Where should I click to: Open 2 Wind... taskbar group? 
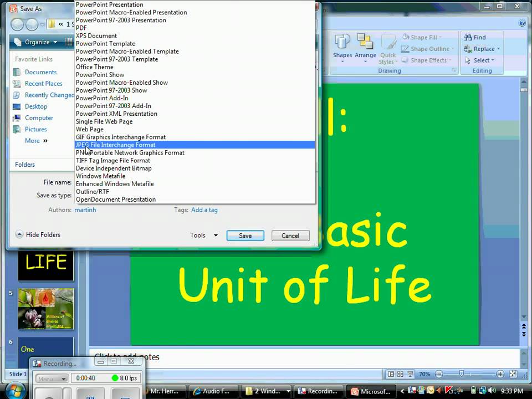click(x=267, y=391)
